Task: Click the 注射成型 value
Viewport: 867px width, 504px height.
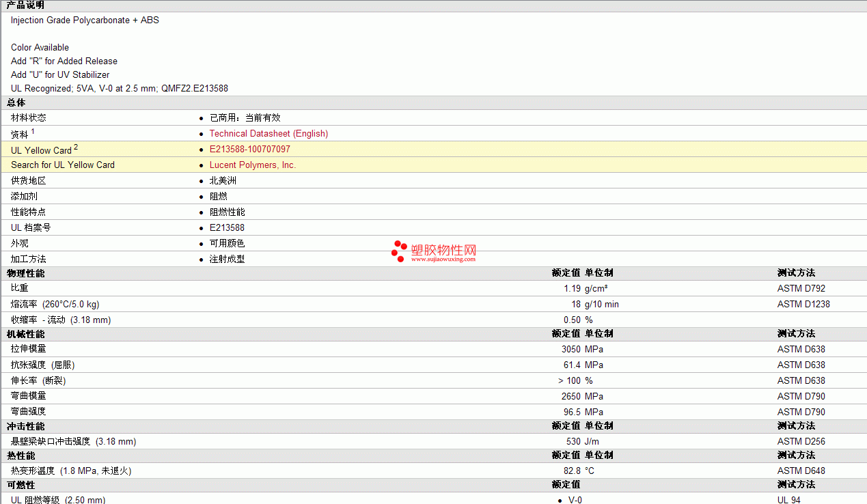Action: (228, 260)
